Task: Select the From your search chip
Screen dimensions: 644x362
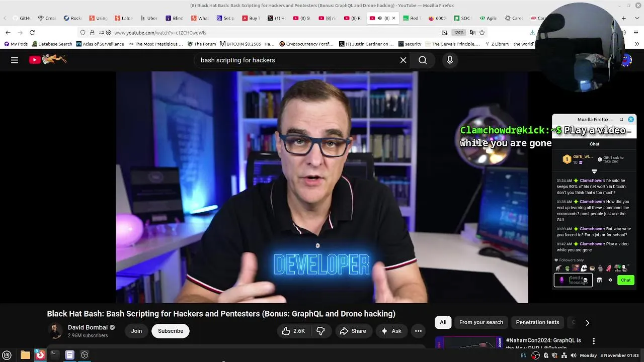Action: (x=481, y=322)
